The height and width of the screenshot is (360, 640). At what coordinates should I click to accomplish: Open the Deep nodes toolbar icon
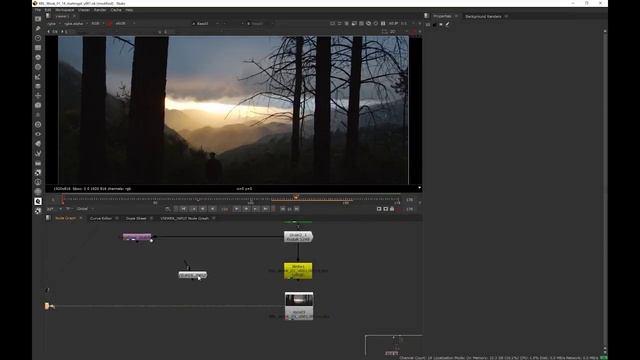tap(38, 124)
